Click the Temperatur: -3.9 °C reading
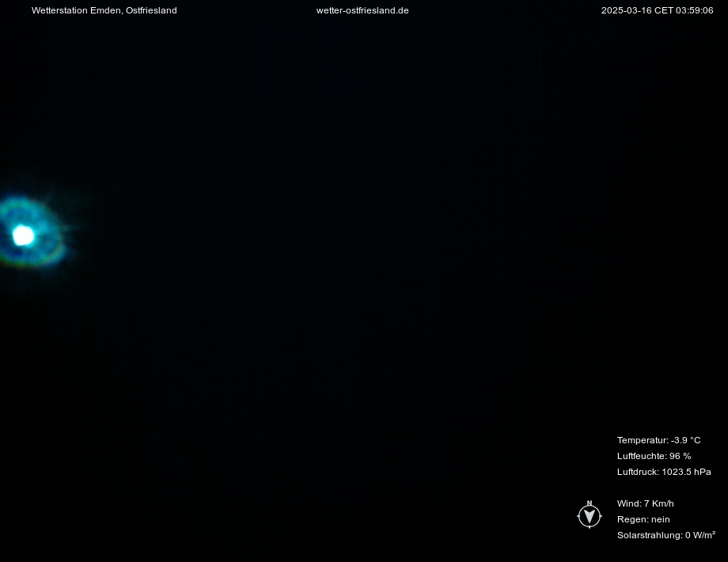728x562 pixels. coord(659,440)
